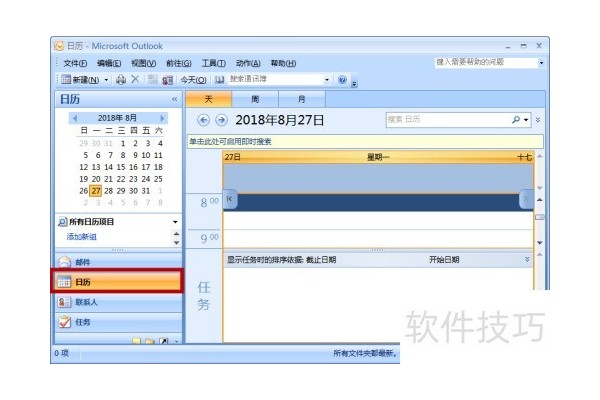The height and width of the screenshot is (400, 600).
Task: Select date 28 in the mini calendar
Action: click(109, 191)
